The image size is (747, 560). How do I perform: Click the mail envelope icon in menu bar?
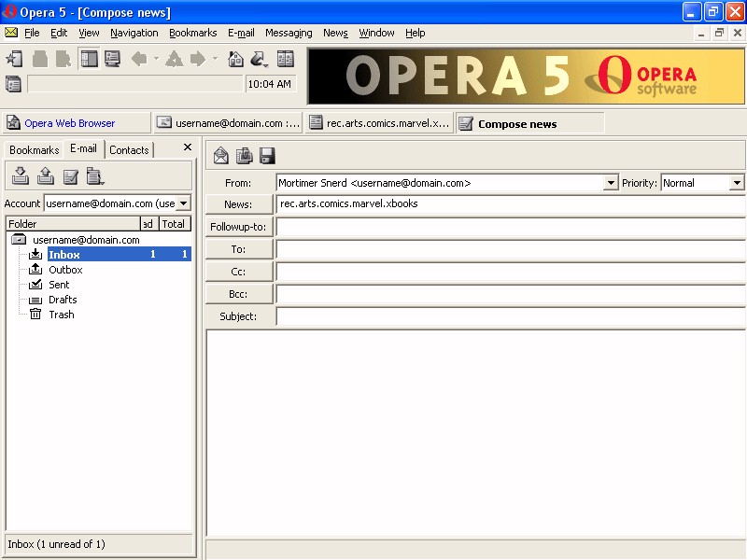click(11, 33)
